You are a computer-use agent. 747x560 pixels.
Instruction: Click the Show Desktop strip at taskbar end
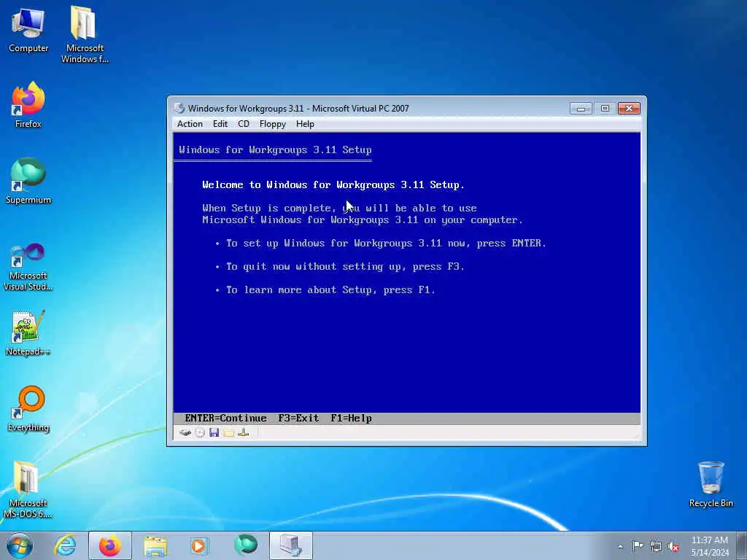(x=743, y=545)
